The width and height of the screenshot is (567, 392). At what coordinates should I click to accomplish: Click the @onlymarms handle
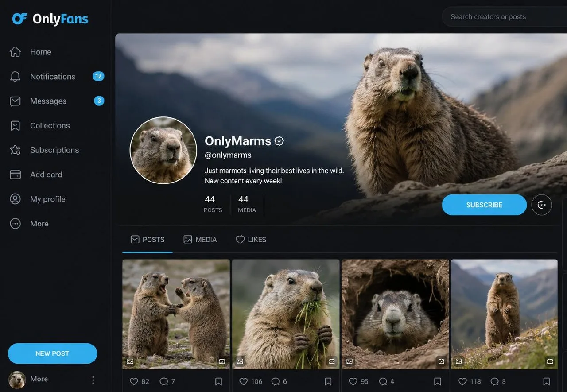(x=228, y=155)
